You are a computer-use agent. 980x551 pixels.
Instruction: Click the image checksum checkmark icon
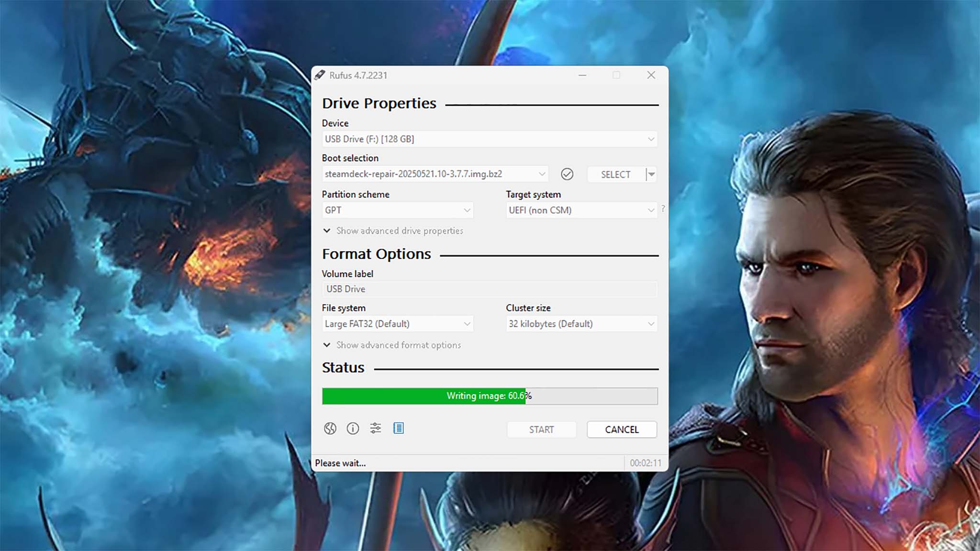pos(567,174)
